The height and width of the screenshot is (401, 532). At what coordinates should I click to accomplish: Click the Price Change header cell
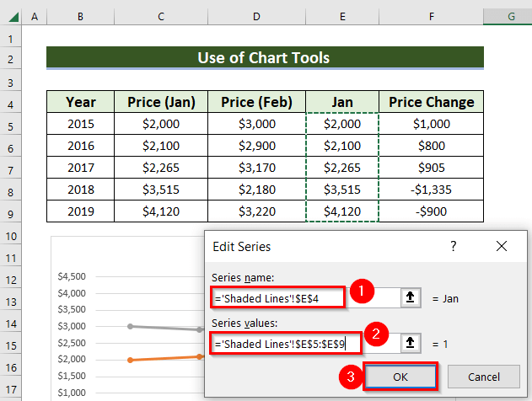click(431, 103)
